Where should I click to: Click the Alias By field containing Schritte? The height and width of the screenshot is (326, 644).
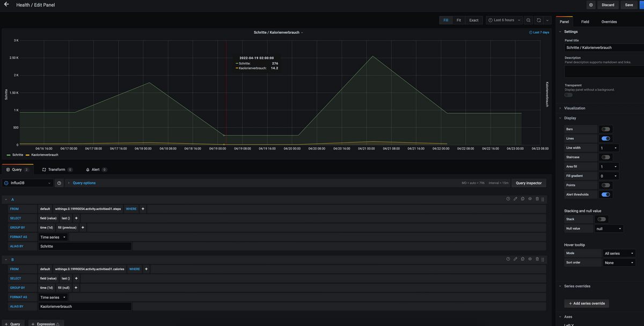85,246
